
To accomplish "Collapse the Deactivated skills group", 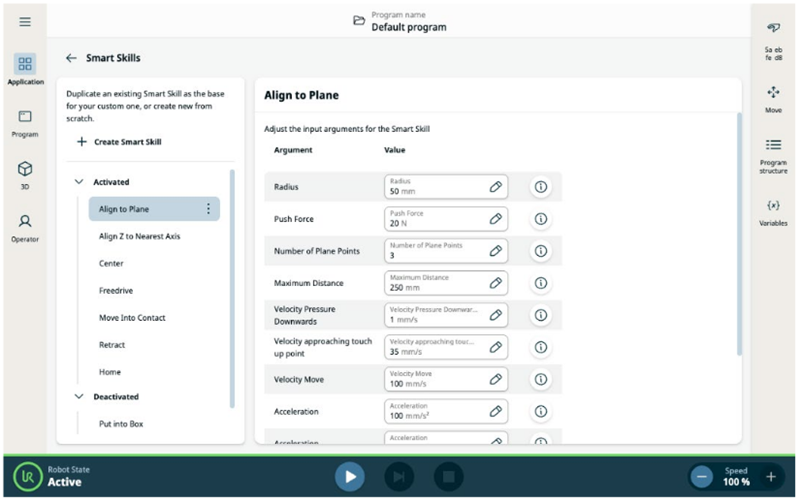I will point(79,397).
